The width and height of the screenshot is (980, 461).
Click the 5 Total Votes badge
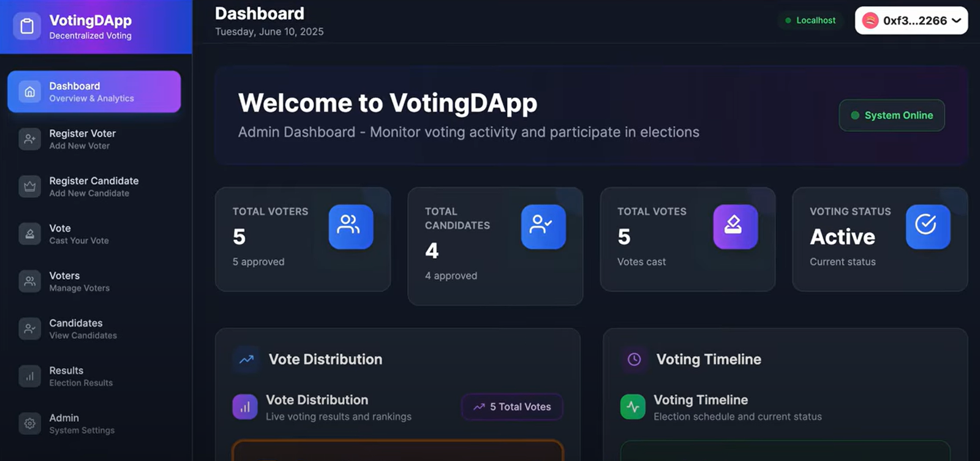[x=512, y=407]
